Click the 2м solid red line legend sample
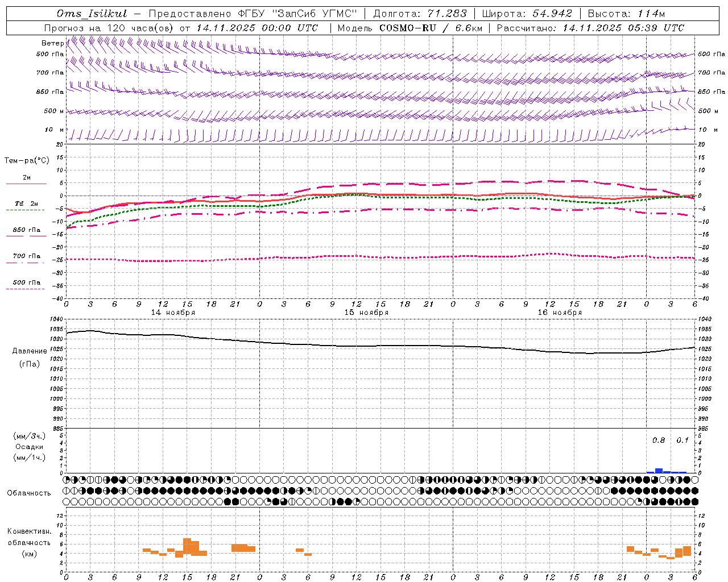 point(26,184)
